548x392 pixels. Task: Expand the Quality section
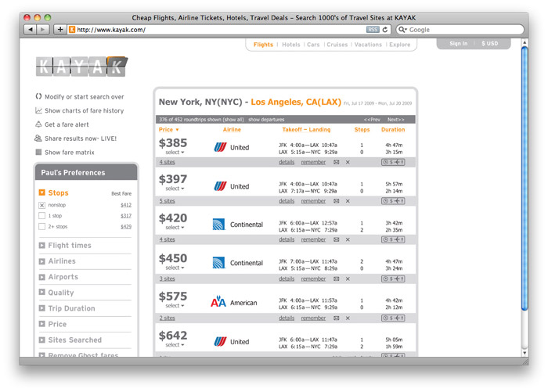[x=42, y=292]
